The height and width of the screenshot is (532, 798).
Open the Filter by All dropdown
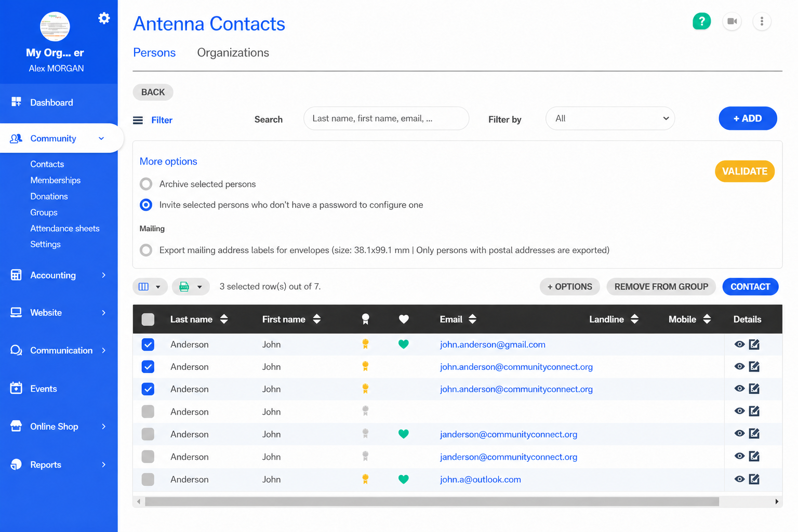coord(610,118)
